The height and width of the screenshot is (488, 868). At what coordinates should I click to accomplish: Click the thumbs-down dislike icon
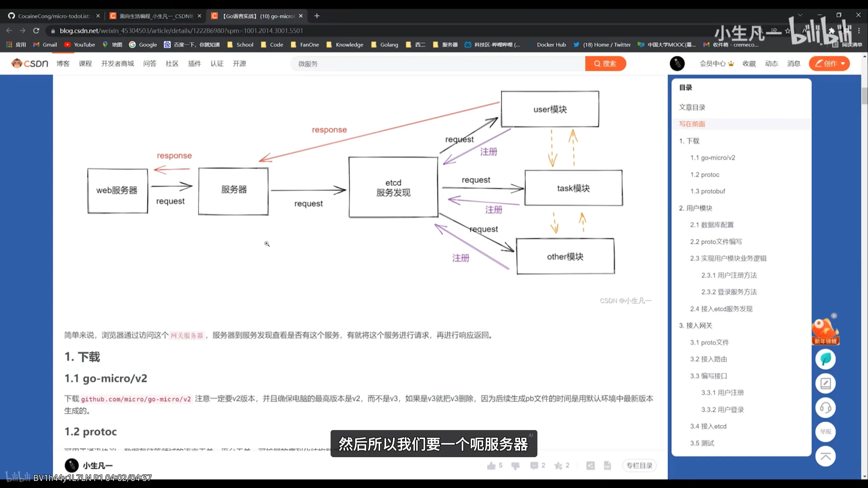click(515, 466)
